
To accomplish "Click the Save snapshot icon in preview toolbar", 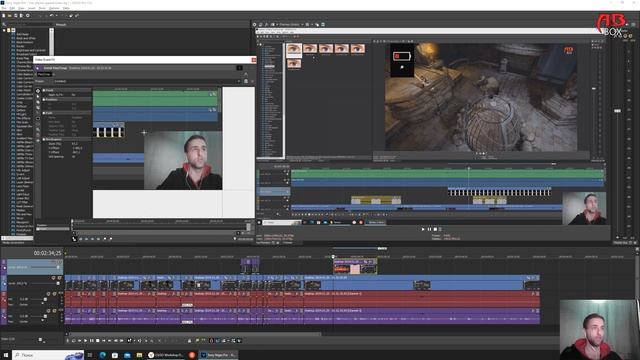I will click(x=323, y=24).
